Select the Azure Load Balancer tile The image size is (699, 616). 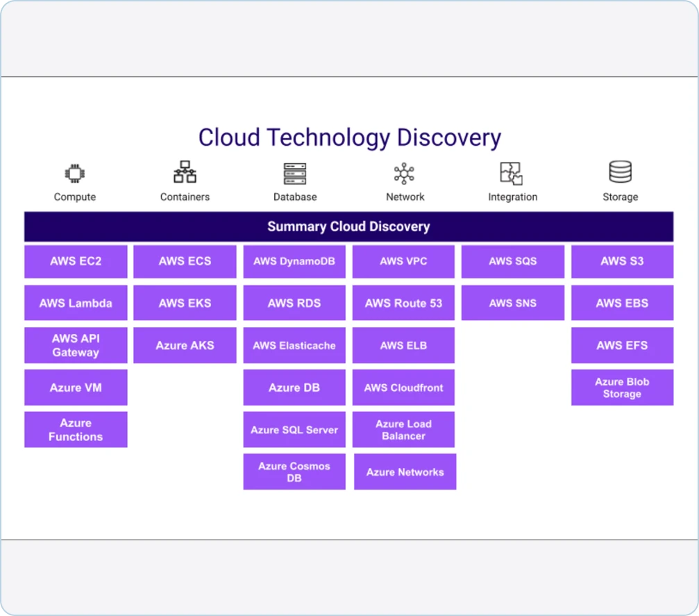click(403, 430)
